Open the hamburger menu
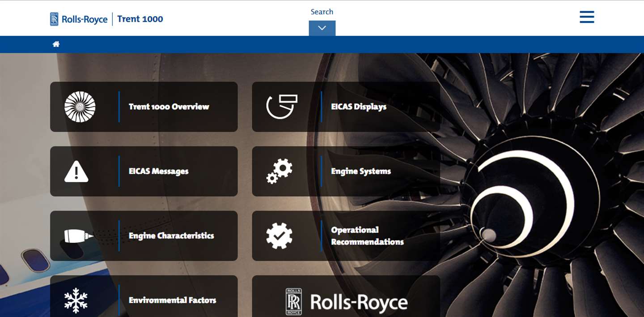This screenshot has height=317, width=644. (587, 17)
